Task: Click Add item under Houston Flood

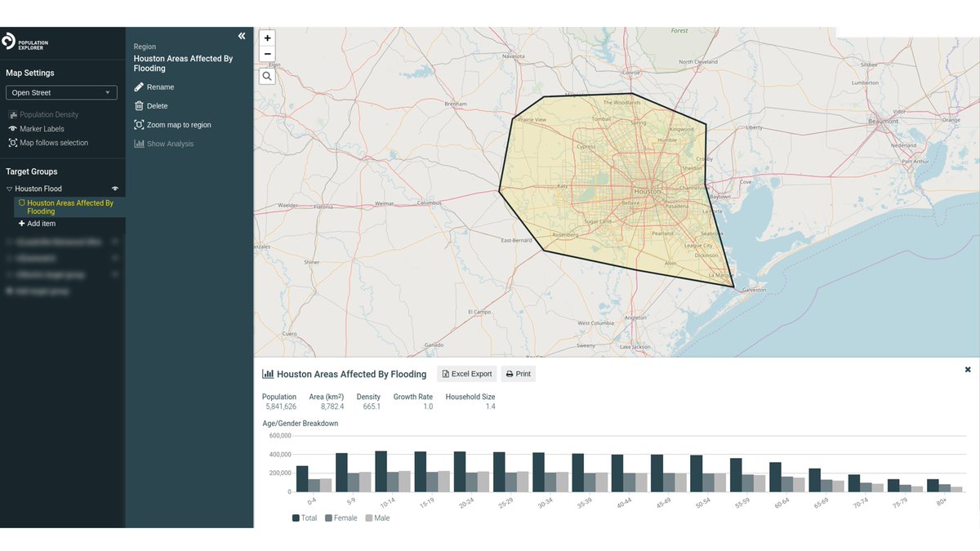Action: point(37,224)
